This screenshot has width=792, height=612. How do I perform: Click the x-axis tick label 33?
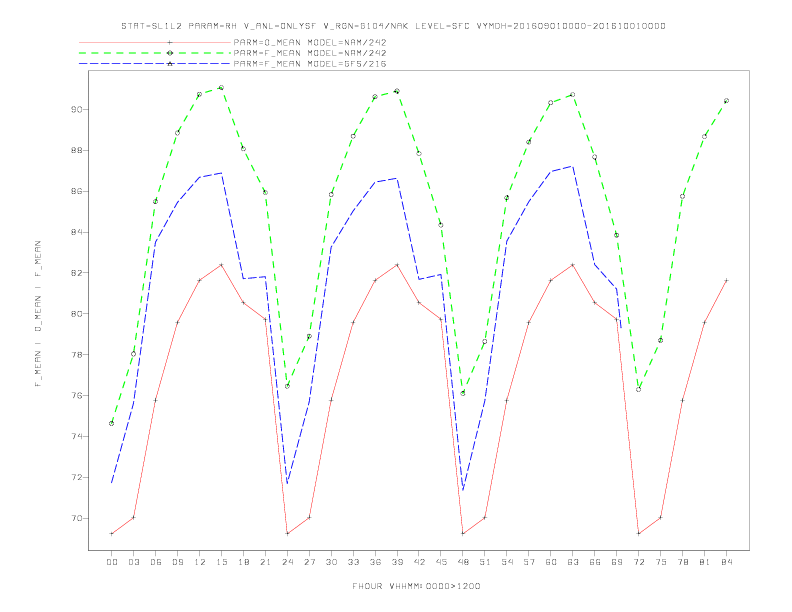pos(353,562)
